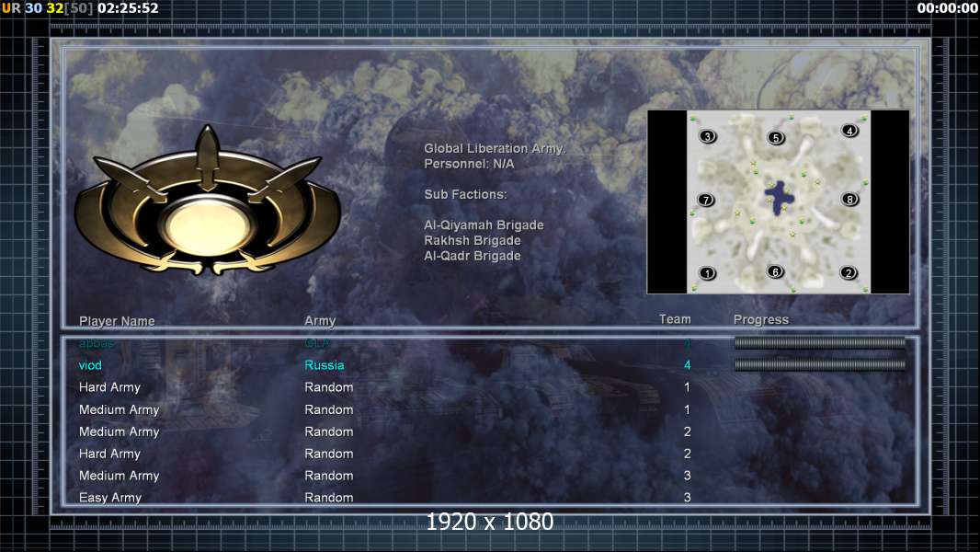The image size is (980, 552).
Task: Click the viod loading progress bar
Action: [x=819, y=364]
